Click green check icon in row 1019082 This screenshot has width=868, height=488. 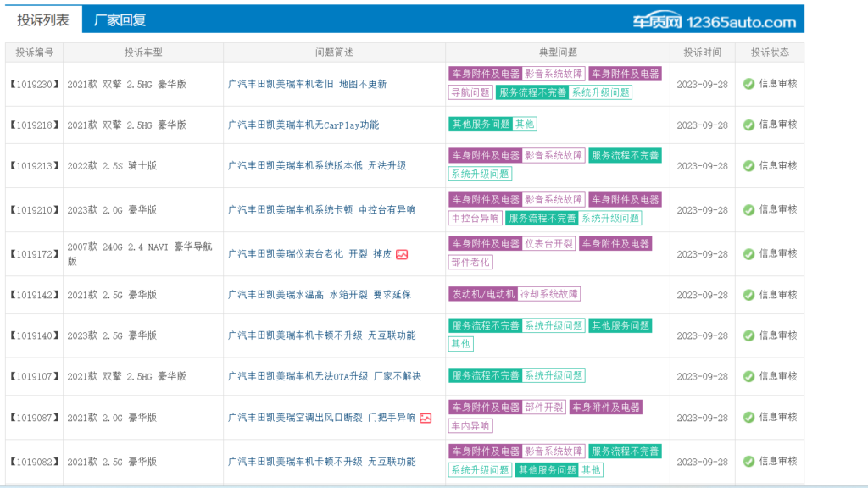749,462
